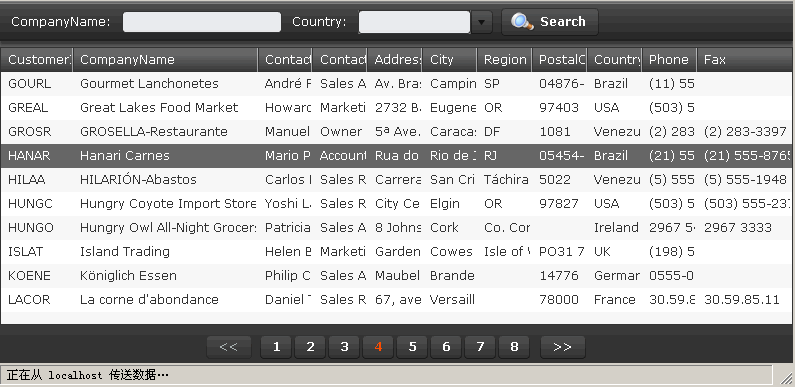Go to previous pages with << button
Viewport: 795px width, 387px height.
pos(229,347)
